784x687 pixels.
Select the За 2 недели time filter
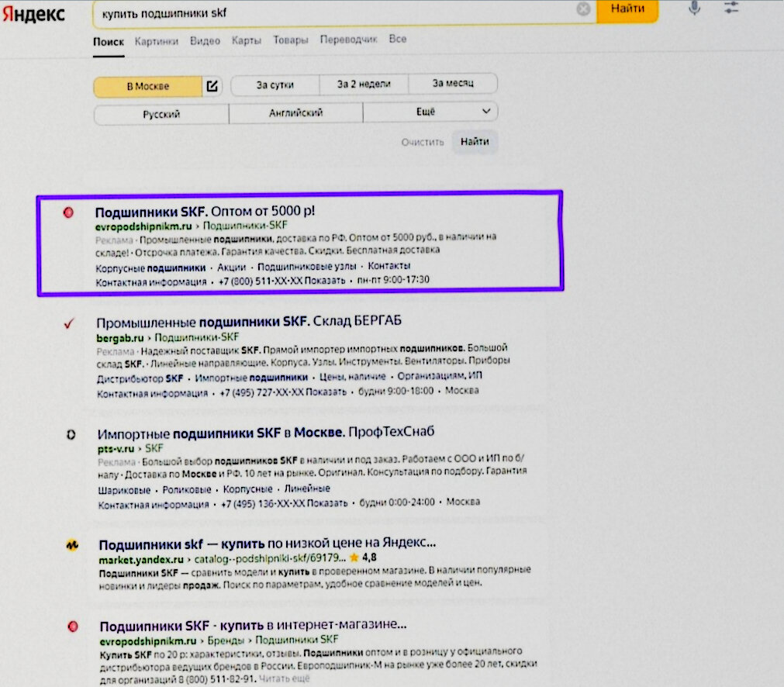click(364, 84)
